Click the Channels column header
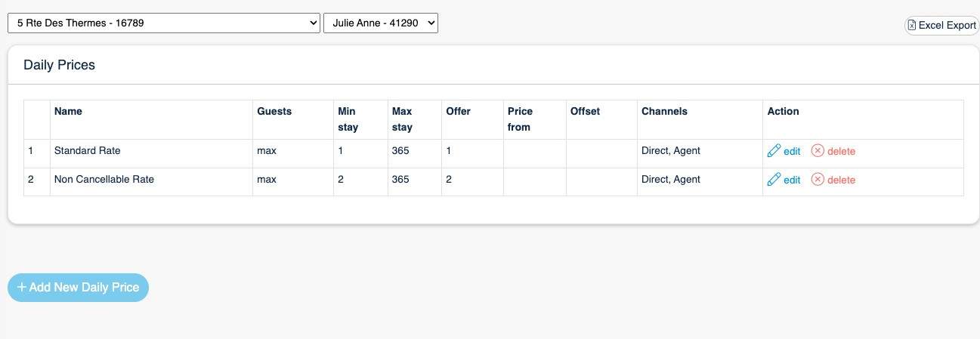The height and width of the screenshot is (339, 980). 664,111
